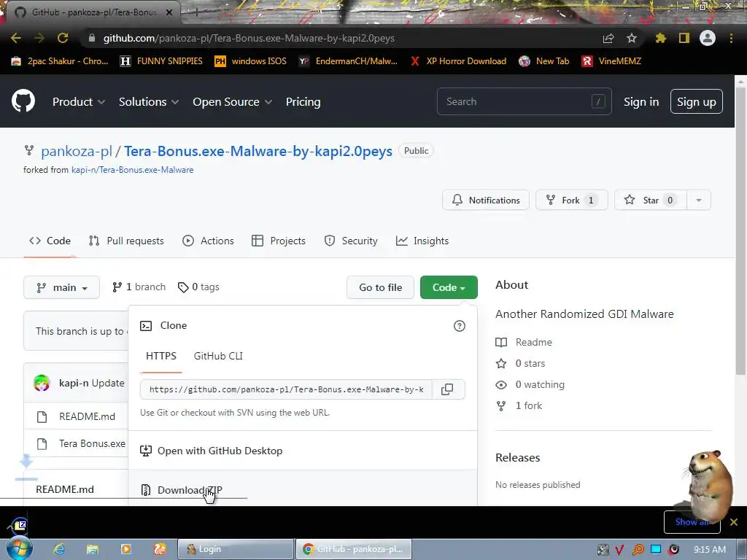747x560 pixels.
Task: Click Download ZIP
Action: [x=303, y=489]
